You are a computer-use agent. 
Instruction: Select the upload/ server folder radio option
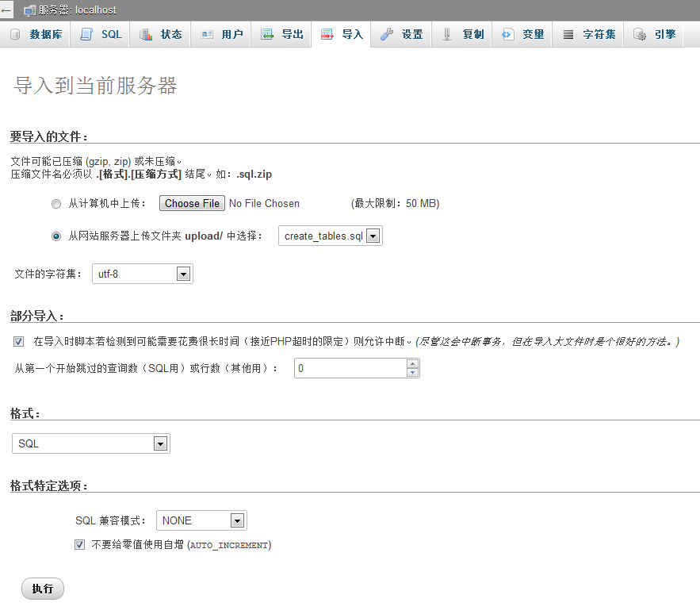click(x=55, y=236)
